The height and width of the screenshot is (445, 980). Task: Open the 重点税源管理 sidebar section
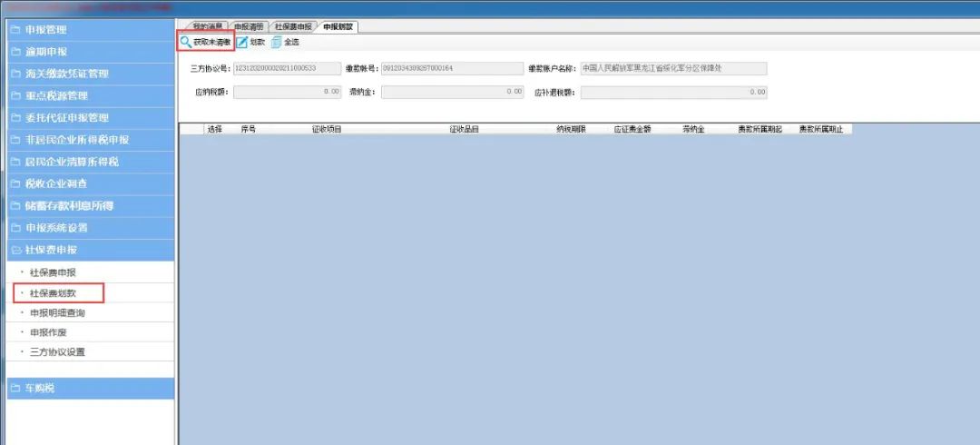click(92, 95)
